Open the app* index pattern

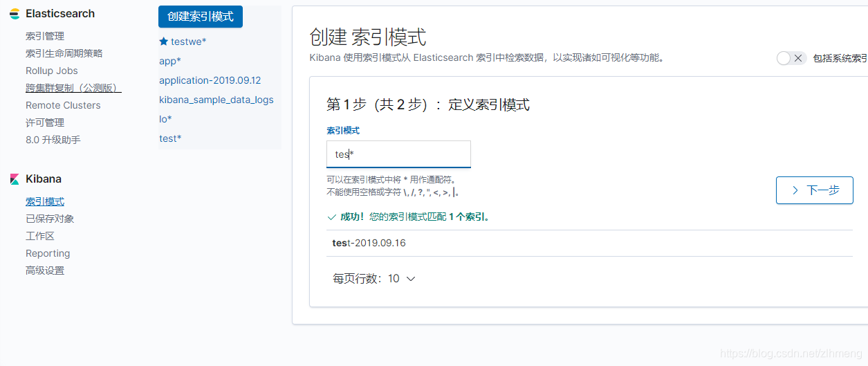pos(170,61)
